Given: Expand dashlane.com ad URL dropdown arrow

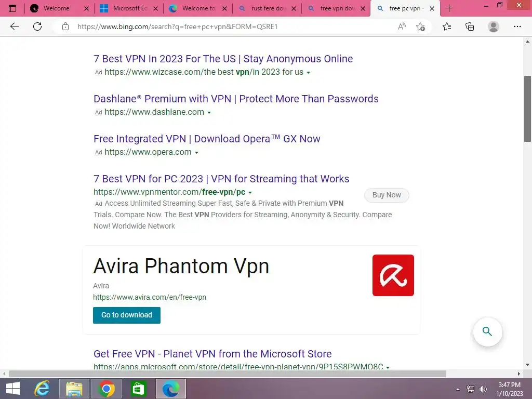Looking at the screenshot, I should pyautogui.click(x=209, y=113).
